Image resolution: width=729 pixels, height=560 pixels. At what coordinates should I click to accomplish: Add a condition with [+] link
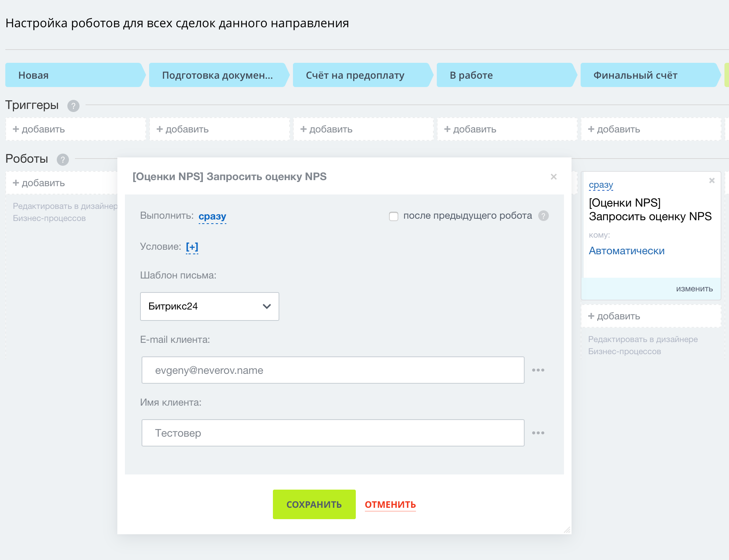(192, 247)
